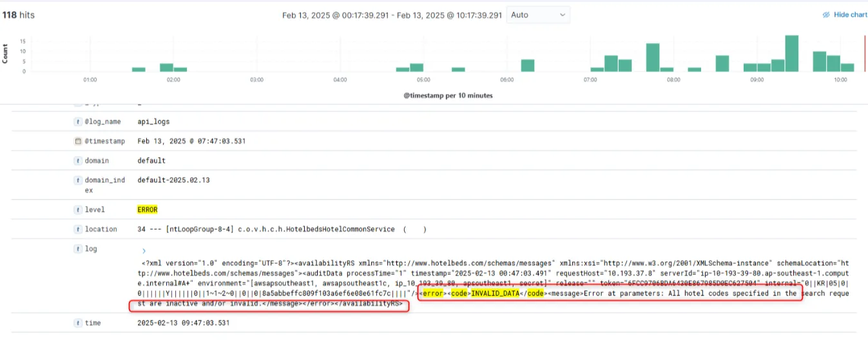Image resolution: width=868 pixels, height=345 pixels.
Task: Click the tall histogram bar just before 08:00
Action: click(653, 57)
